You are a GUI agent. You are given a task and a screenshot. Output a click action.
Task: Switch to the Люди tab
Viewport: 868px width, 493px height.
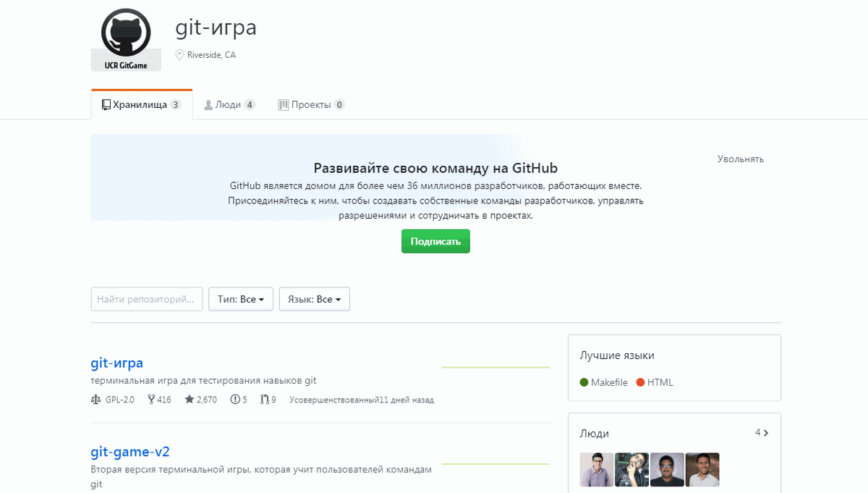pos(229,105)
